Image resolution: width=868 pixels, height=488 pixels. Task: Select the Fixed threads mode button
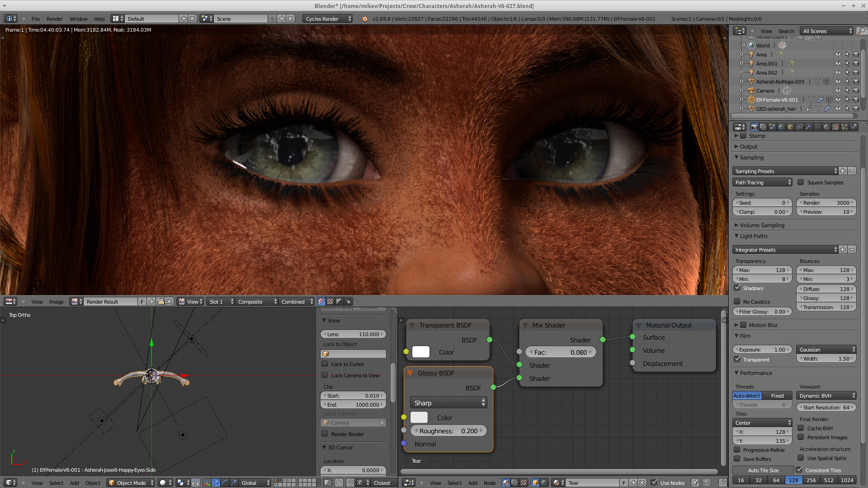pyautogui.click(x=777, y=395)
